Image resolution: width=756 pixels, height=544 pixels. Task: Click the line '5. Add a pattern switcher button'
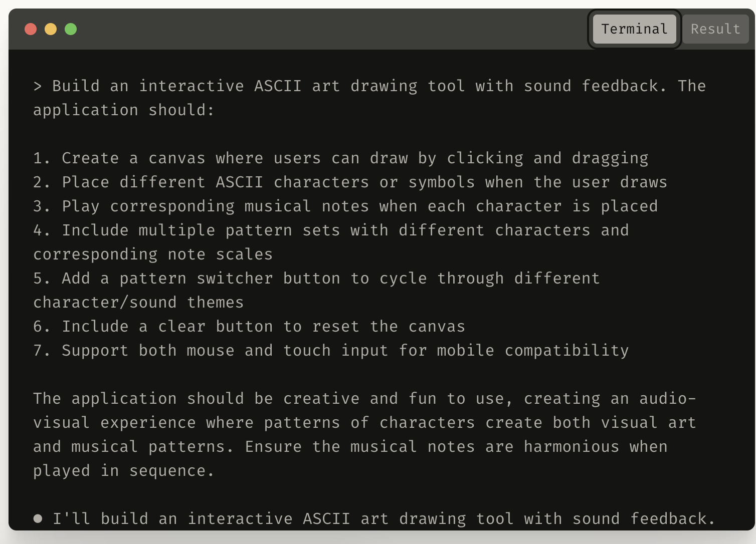[x=316, y=279]
